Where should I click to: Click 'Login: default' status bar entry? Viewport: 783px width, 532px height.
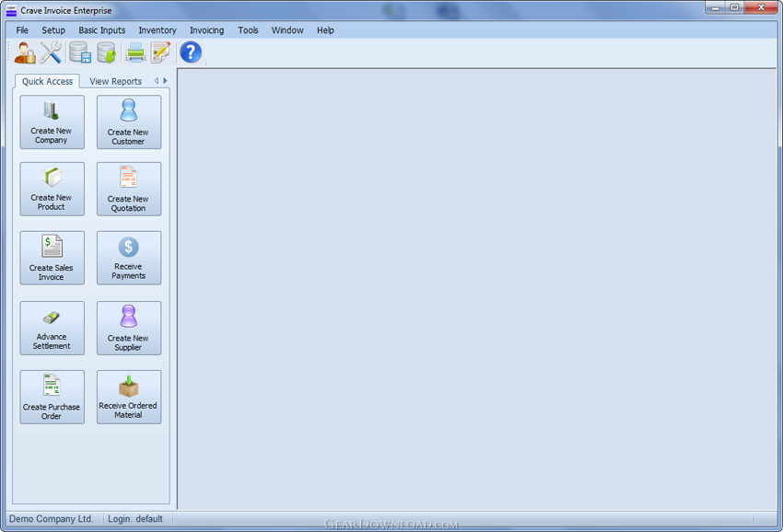coord(135,519)
